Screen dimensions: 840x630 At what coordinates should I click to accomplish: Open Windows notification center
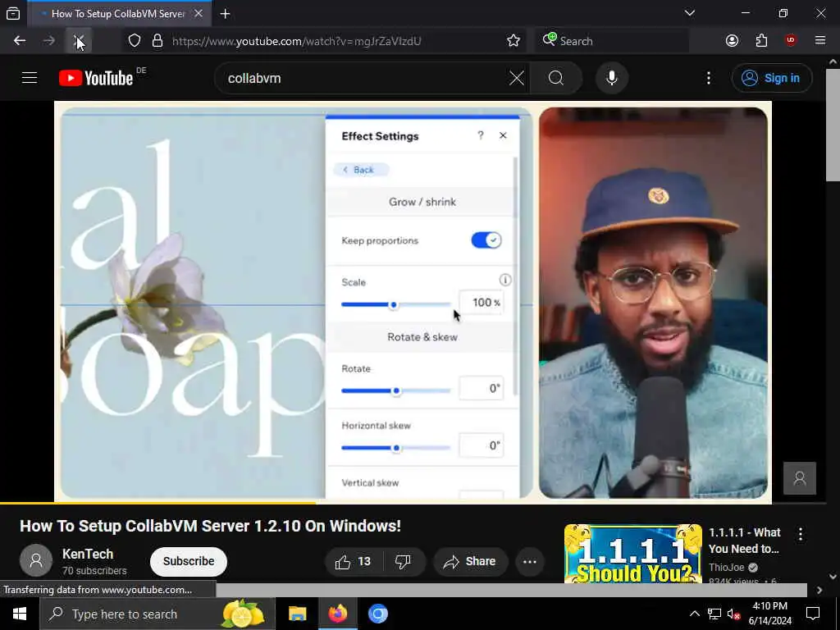(x=813, y=614)
